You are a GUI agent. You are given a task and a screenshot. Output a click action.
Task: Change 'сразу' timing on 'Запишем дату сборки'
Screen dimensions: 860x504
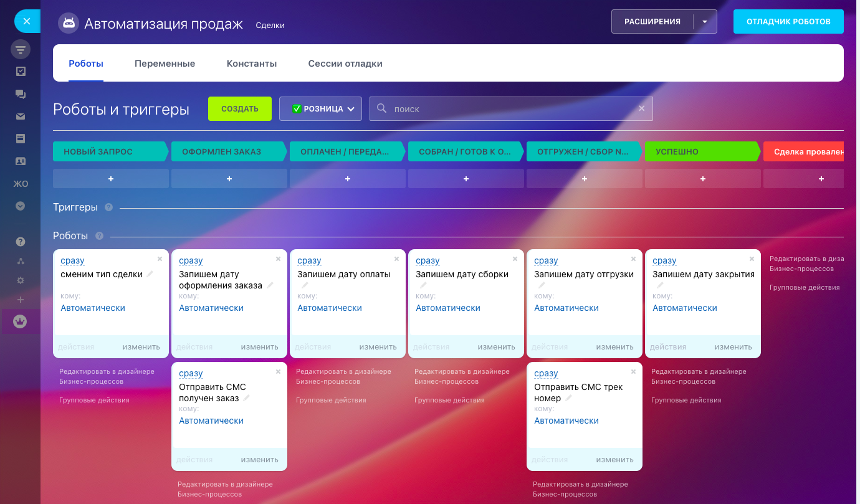[x=428, y=260]
